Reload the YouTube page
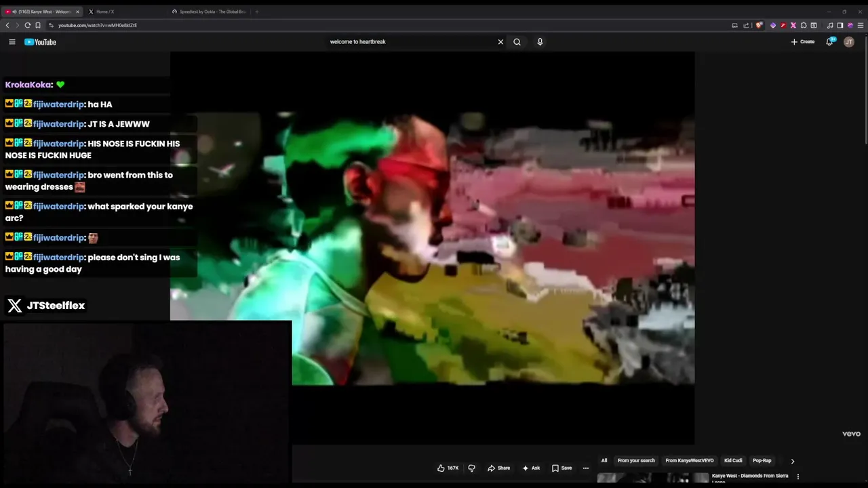This screenshot has height=488, width=868. [28, 25]
